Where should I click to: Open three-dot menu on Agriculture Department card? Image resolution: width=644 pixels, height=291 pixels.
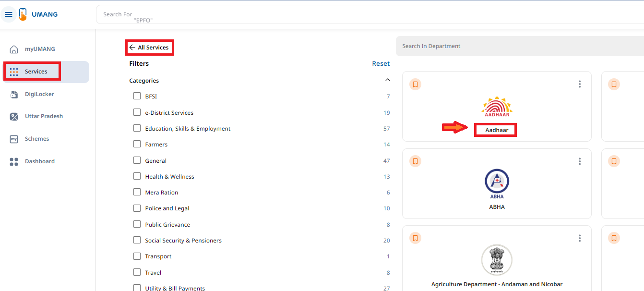coord(580,238)
